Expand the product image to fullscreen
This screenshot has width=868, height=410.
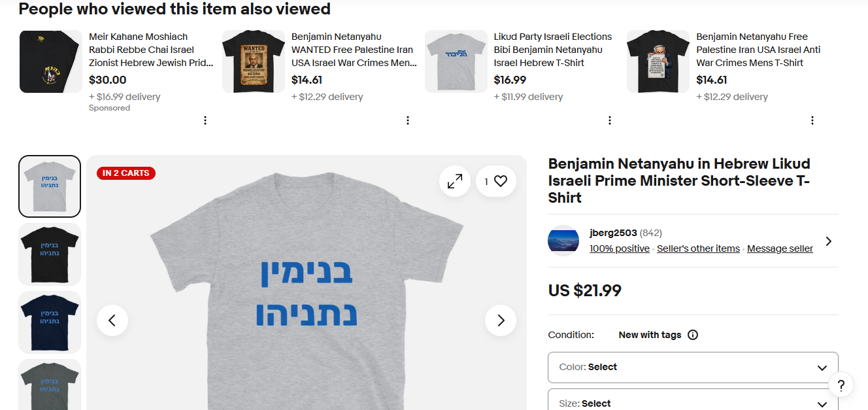[x=455, y=181]
